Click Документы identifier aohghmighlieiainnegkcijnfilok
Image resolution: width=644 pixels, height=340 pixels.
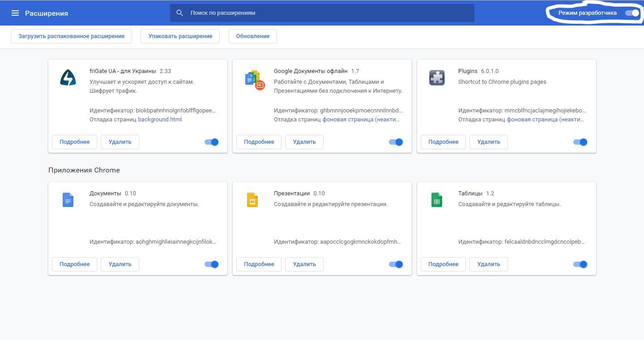pos(176,242)
